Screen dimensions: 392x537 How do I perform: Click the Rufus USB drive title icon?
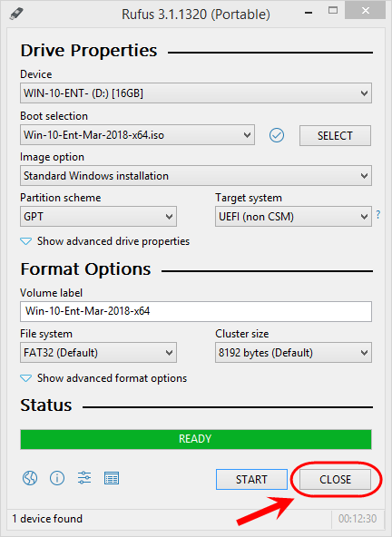(16, 14)
